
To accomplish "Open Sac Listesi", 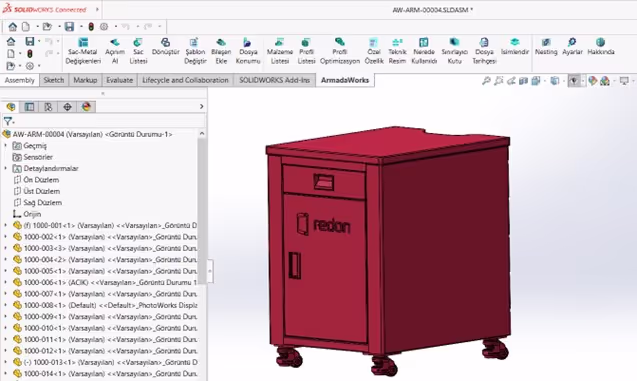I will point(138,51).
